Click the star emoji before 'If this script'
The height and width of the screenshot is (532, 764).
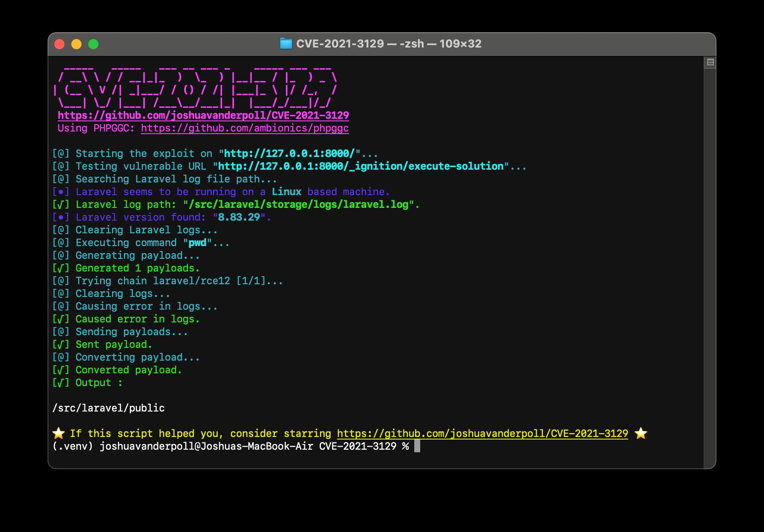click(x=59, y=434)
